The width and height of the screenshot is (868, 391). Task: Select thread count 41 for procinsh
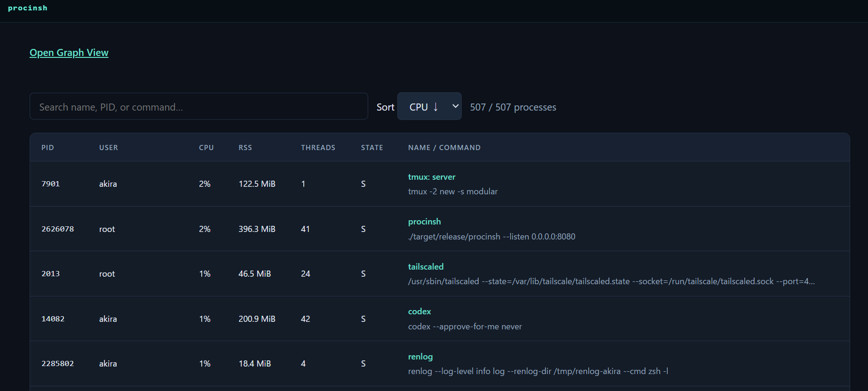click(306, 229)
